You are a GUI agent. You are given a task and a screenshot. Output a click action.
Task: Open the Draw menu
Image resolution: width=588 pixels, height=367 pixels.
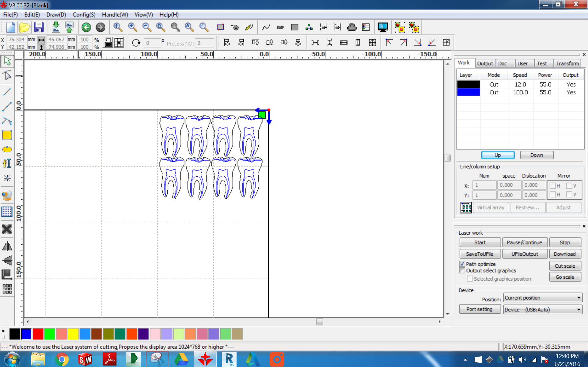pyautogui.click(x=56, y=14)
